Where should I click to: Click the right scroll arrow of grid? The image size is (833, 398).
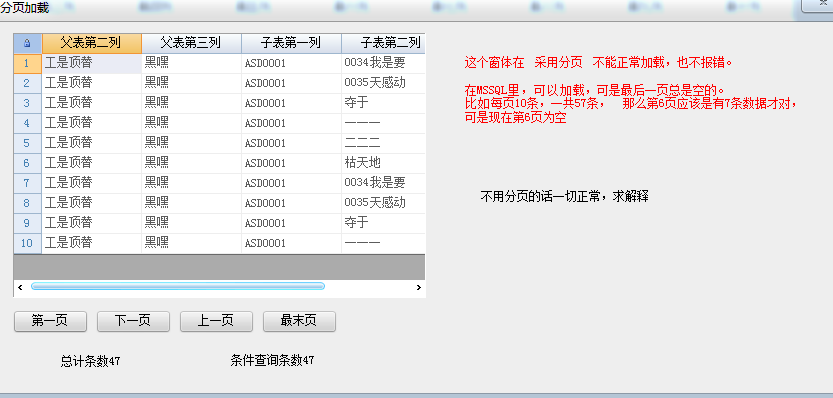[x=419, y=287]
